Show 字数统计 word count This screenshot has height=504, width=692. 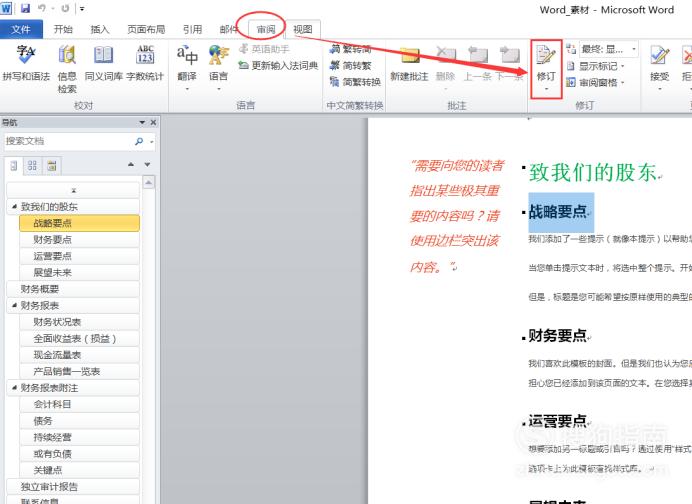pos(145,64)
